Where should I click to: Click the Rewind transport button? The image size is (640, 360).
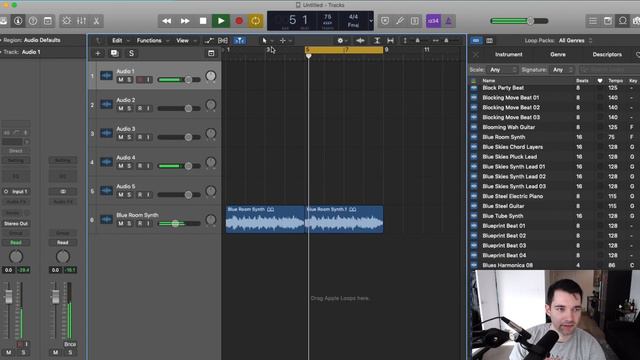tap(167, 21)
